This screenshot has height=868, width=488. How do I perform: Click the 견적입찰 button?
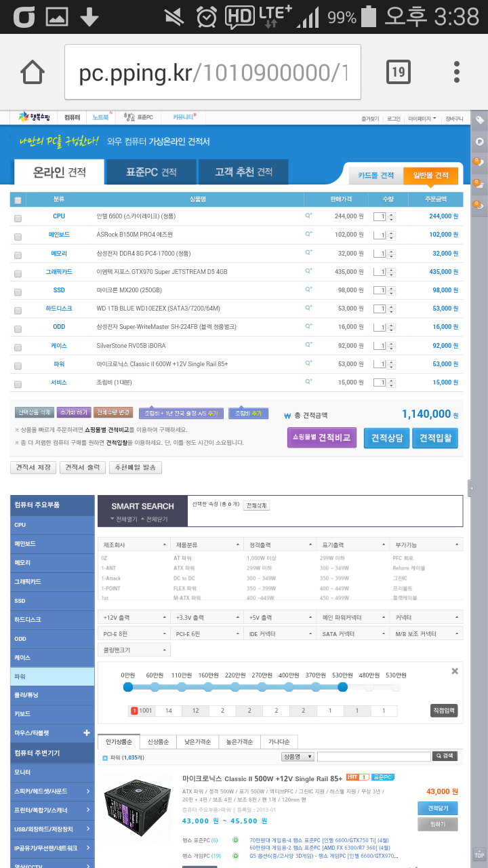(435, 437)
